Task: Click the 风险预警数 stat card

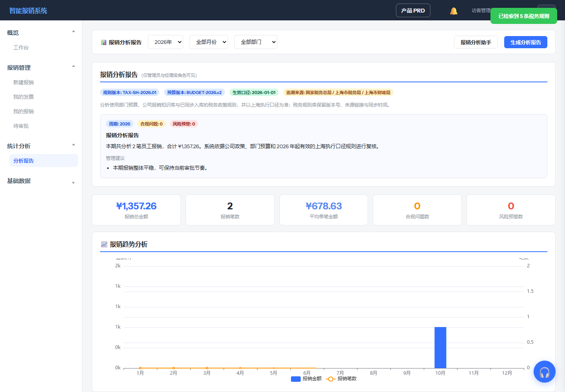Action: pos(511,210)
